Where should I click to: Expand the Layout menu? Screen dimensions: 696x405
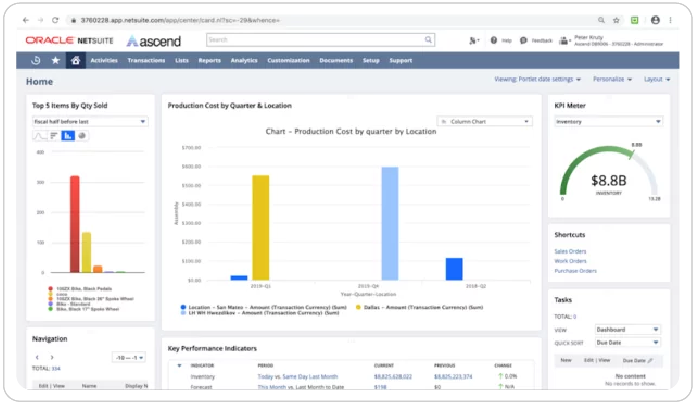(657, 79)
